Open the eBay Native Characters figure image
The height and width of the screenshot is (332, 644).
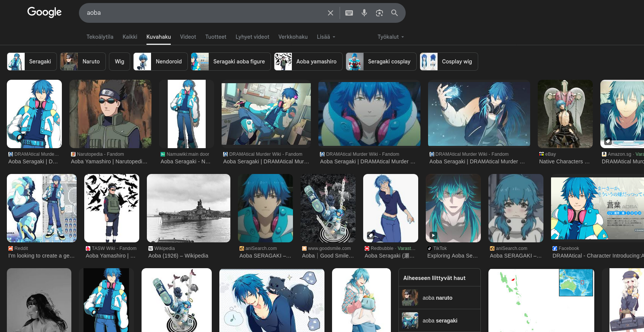tap(565, 114)
